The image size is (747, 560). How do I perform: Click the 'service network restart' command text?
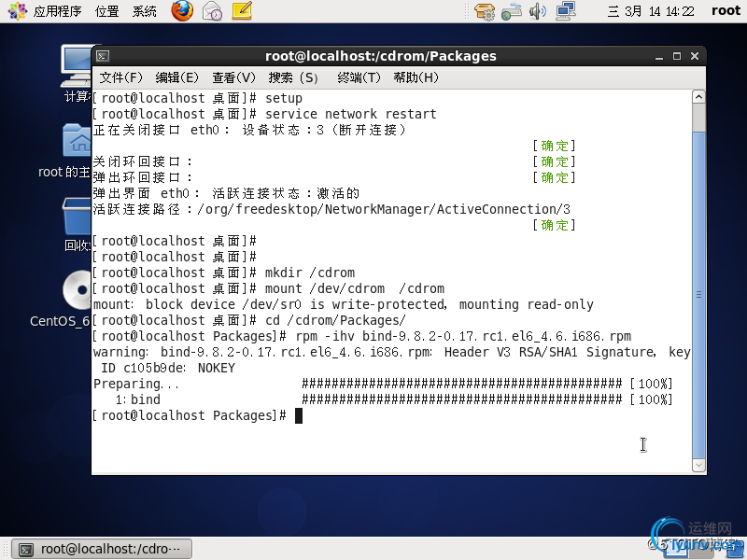click(x=351, y=114)
